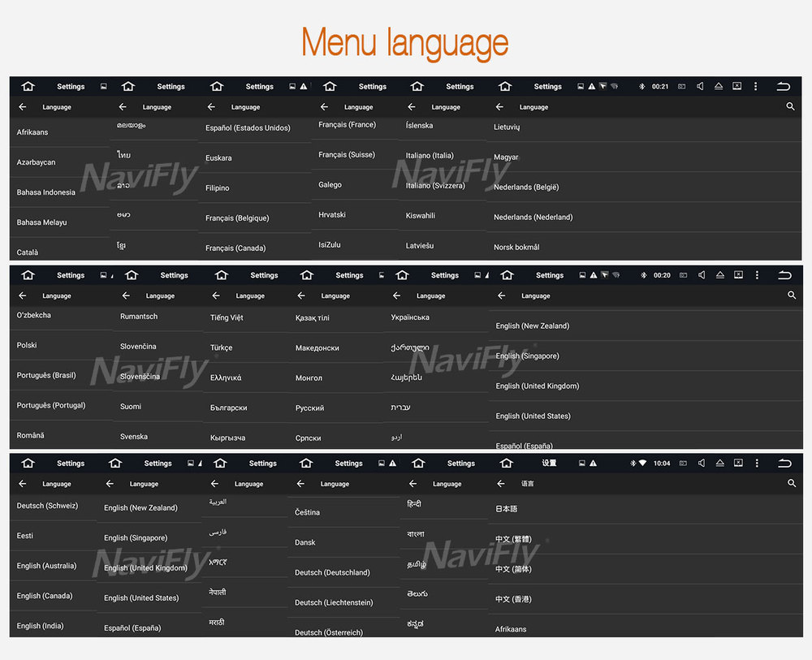The image size is (812, 660).
Task: Select the Magyar language entry
Action: pos(506,157)
